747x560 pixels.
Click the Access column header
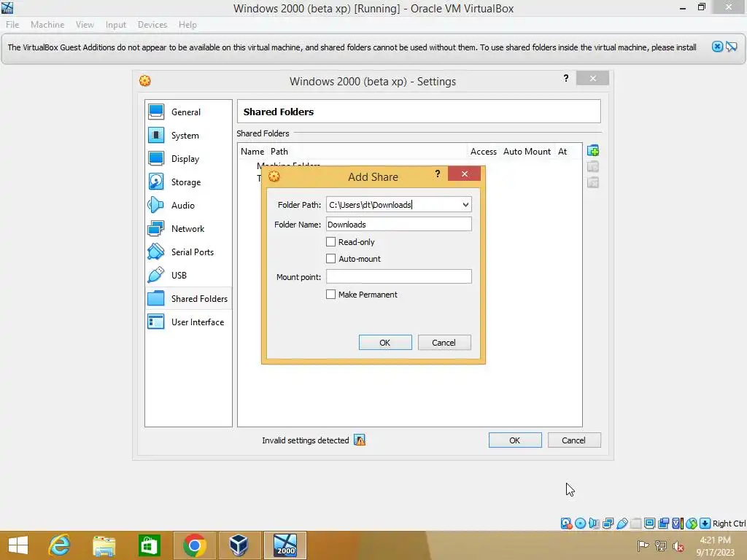[x=484, y=152]
